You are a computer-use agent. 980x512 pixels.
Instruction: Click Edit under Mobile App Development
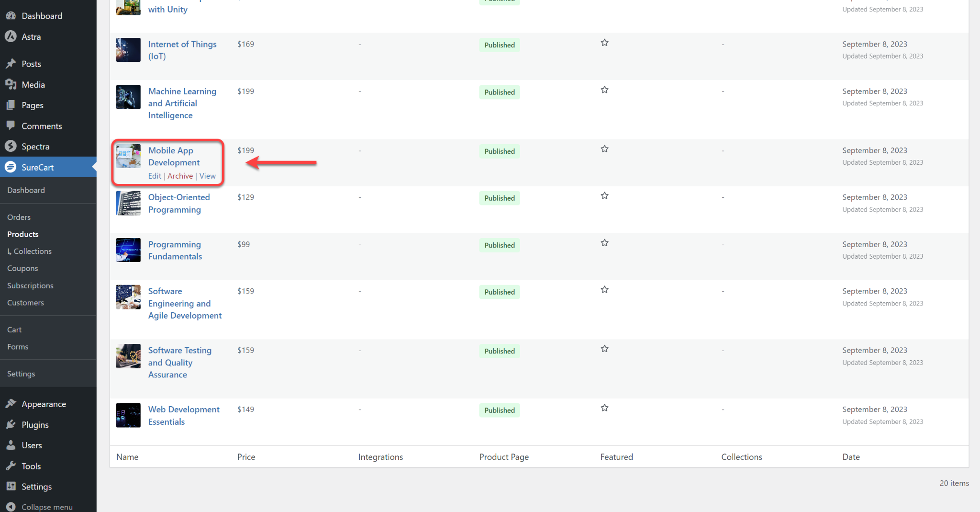(x=155, y=176)
